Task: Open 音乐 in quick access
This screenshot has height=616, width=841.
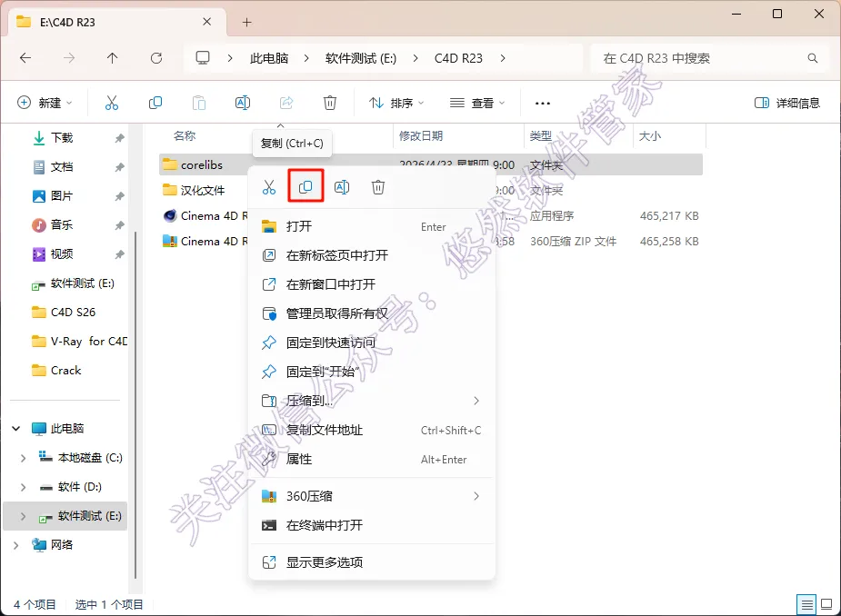Action: [62, 224]
